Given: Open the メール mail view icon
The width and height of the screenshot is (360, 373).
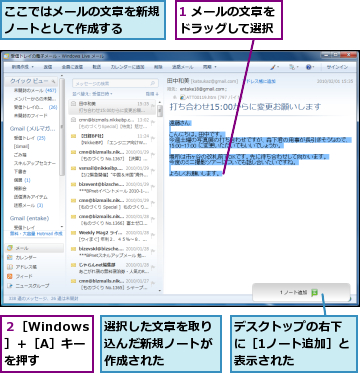Looking at the screenshot, I should tap(10, 248).
